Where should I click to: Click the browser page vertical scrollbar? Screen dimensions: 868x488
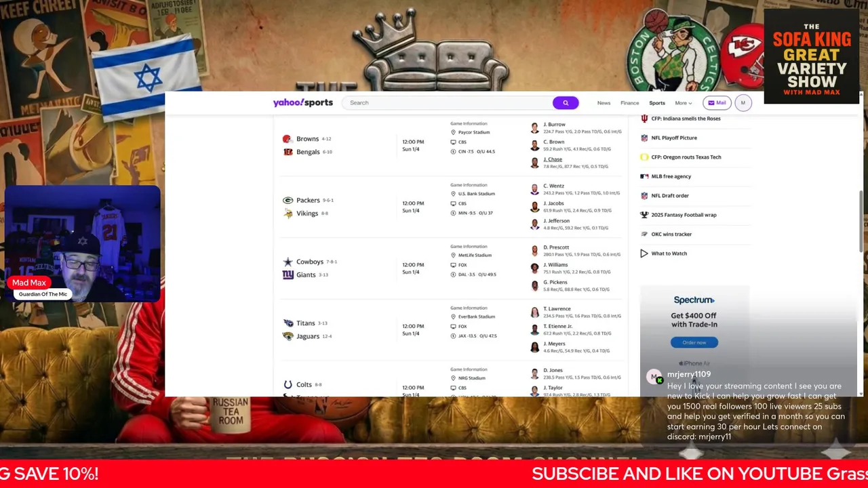(x=861, y=220)
